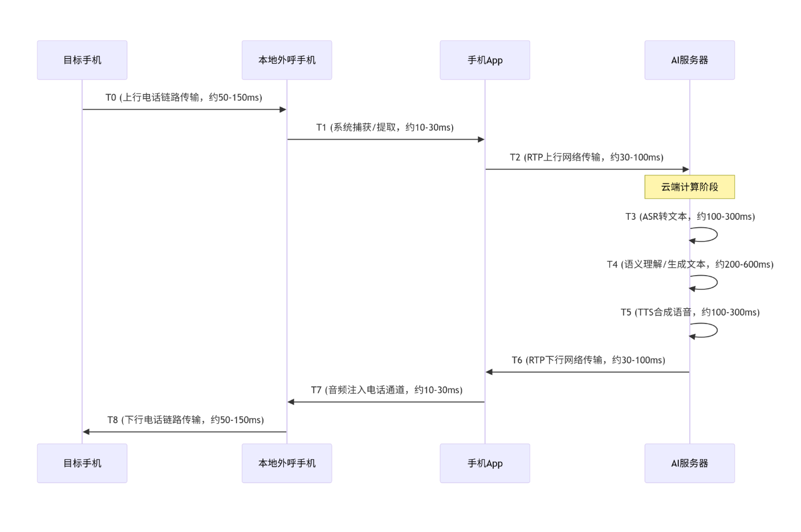Click the T8 下行电话链路传输 label

pos(185,420)
